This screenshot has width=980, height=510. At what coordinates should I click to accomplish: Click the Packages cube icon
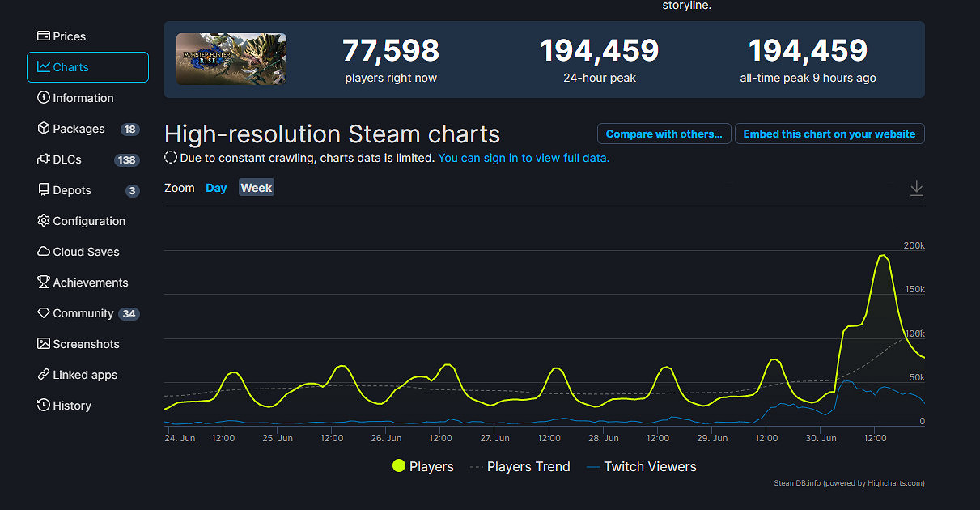click(x=44, y=129)
